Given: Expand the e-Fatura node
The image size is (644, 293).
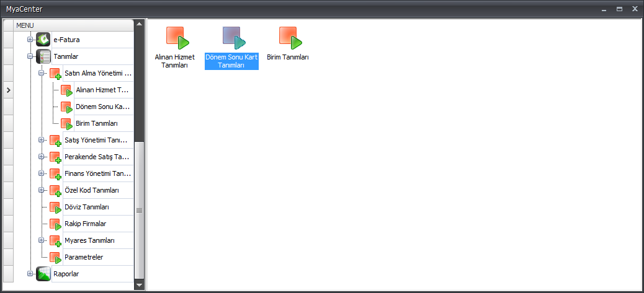Looking at the screenshot, I should 30,40.
